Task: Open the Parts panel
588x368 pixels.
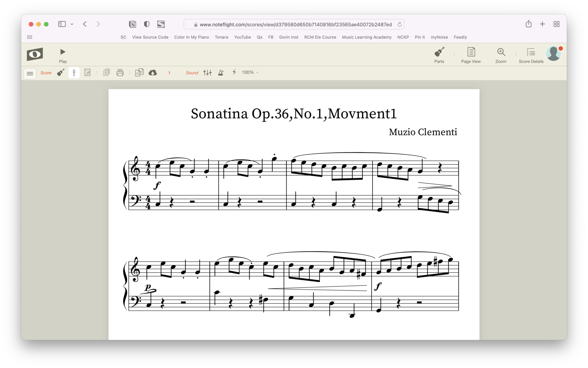Action: point(439,55)
